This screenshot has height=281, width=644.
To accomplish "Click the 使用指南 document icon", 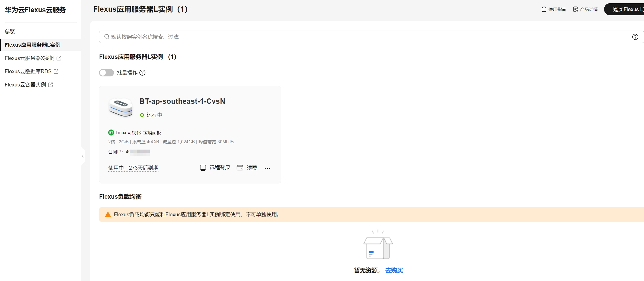I will pyautogui.click(x=544, y=9).
